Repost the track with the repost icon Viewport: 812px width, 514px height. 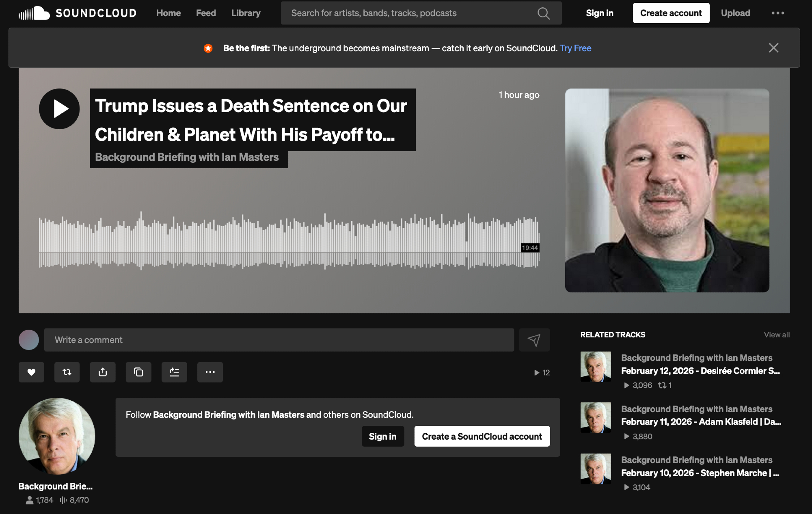coord(67,372)
